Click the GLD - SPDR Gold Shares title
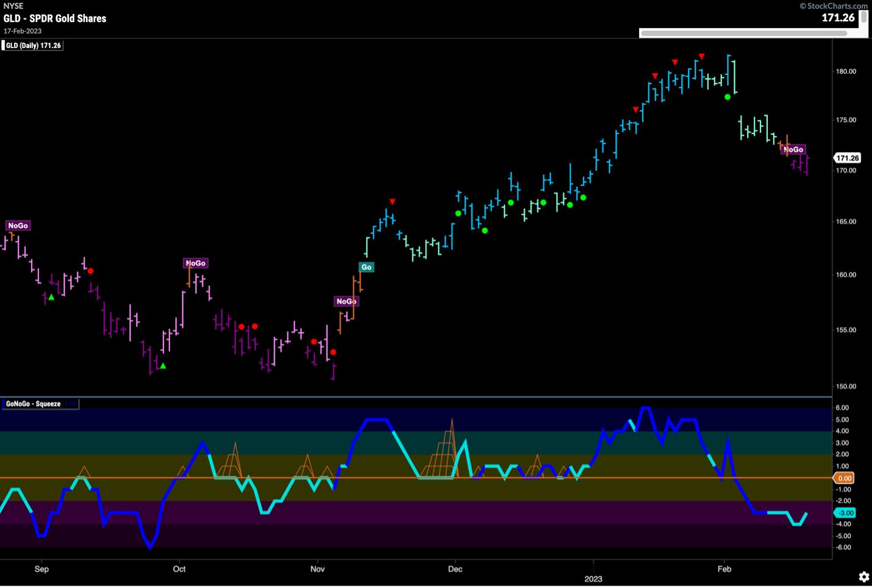Screen dimensions: 872x588 55,18
